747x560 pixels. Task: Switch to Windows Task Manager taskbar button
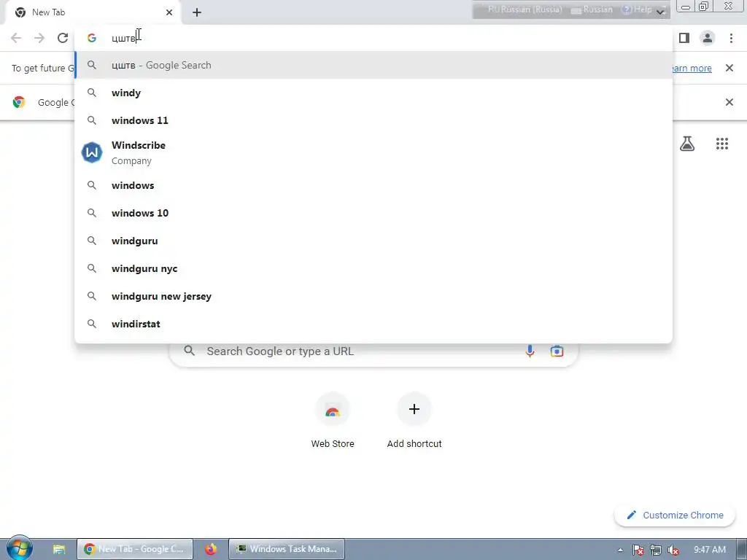287,549
